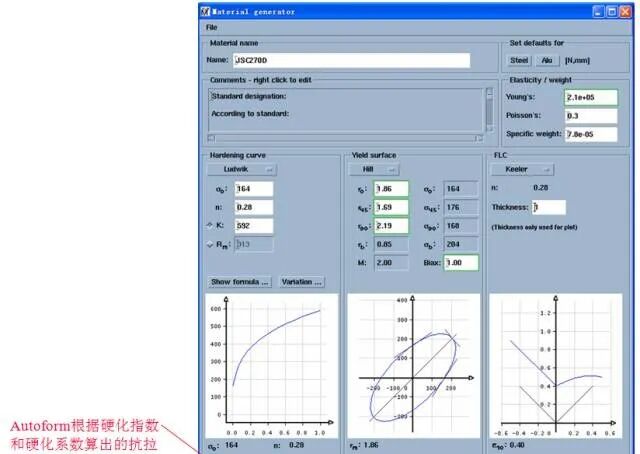Click the r45 field showing 1.69
This screenshot has width=640, height=454.
(391, 207)
